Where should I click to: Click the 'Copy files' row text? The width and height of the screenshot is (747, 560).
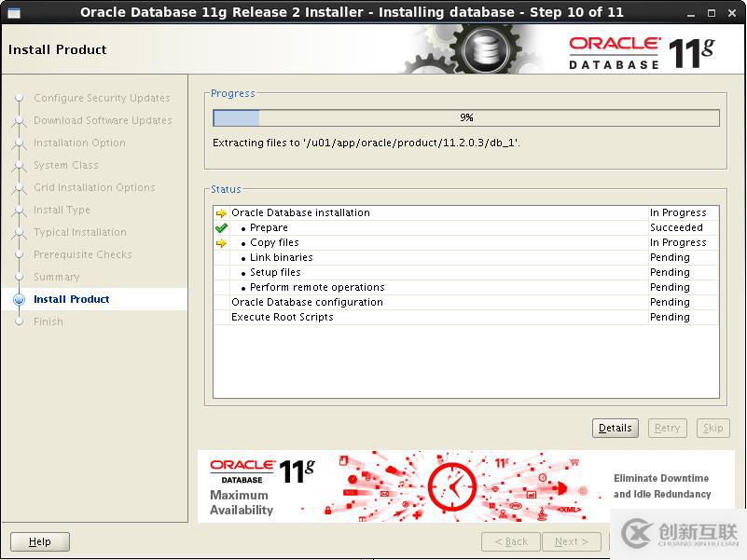pos(274,243)
